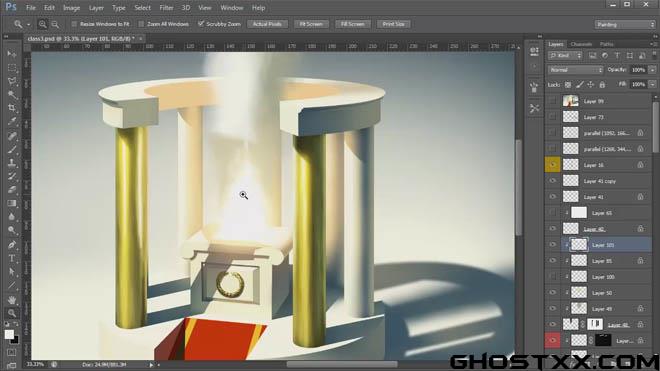Uncheck the Scrubby Zoom checkbox
This screenshot has height=371, width=660.
coord(201,24)
